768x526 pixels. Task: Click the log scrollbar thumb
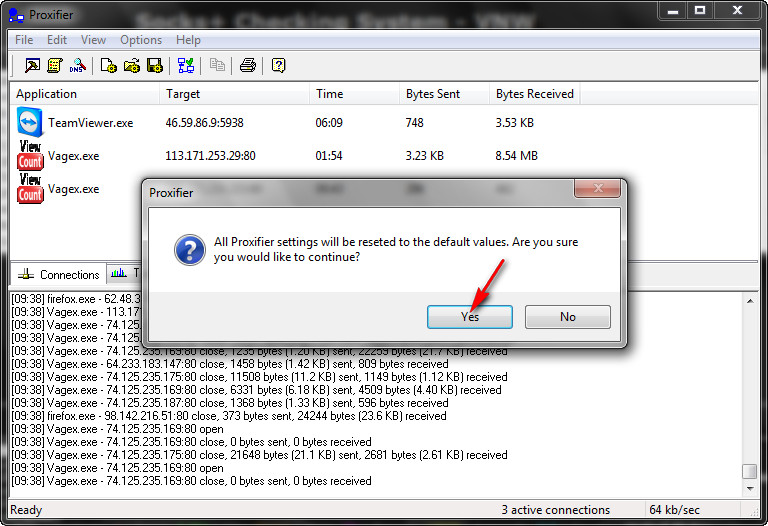point(750,471)
